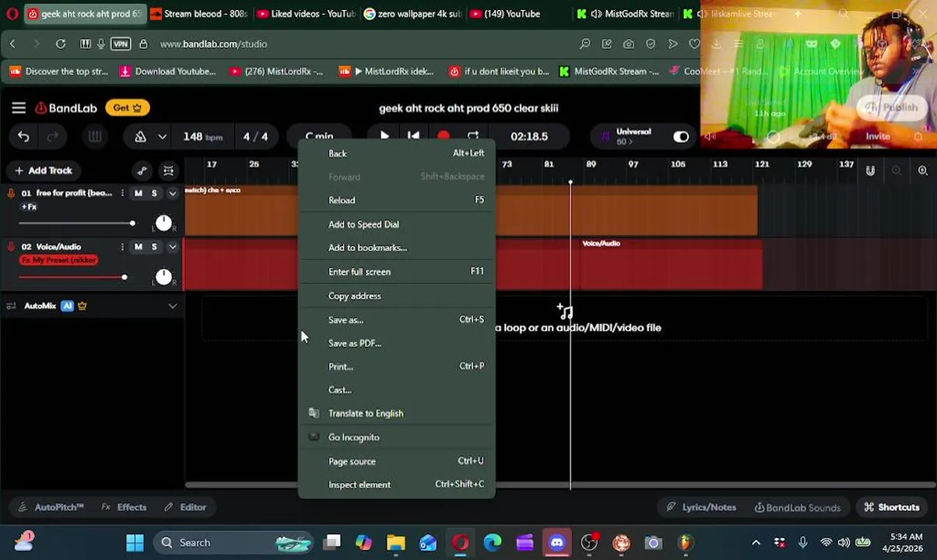Viewport: 937px width, 560px height.
Task: Open AutoPitch panel
Action: (x=51, y=507)
